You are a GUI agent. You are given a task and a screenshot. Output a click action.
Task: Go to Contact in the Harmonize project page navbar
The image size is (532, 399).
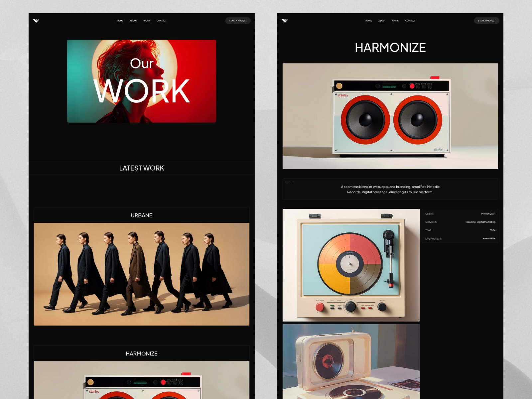pos(410,21)
